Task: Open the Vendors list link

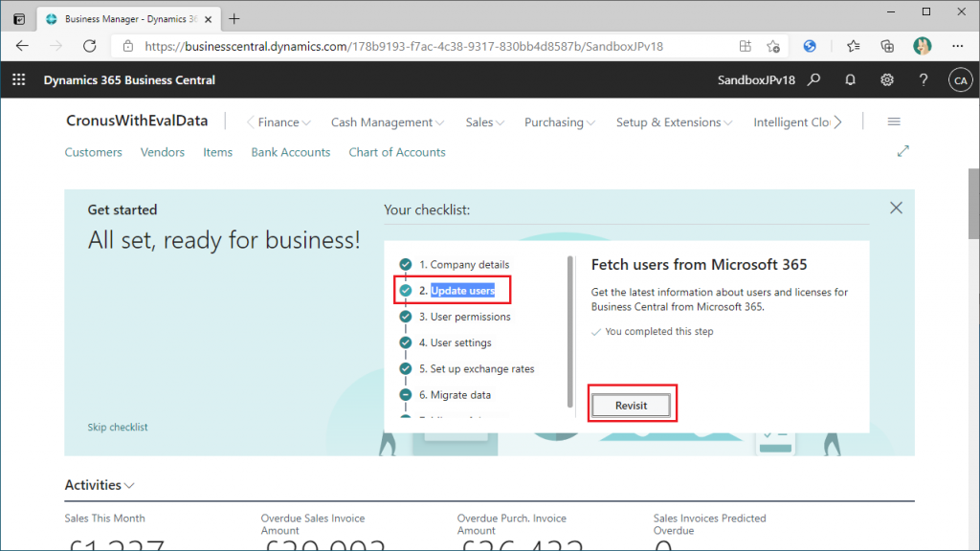Action: point(163,152)
